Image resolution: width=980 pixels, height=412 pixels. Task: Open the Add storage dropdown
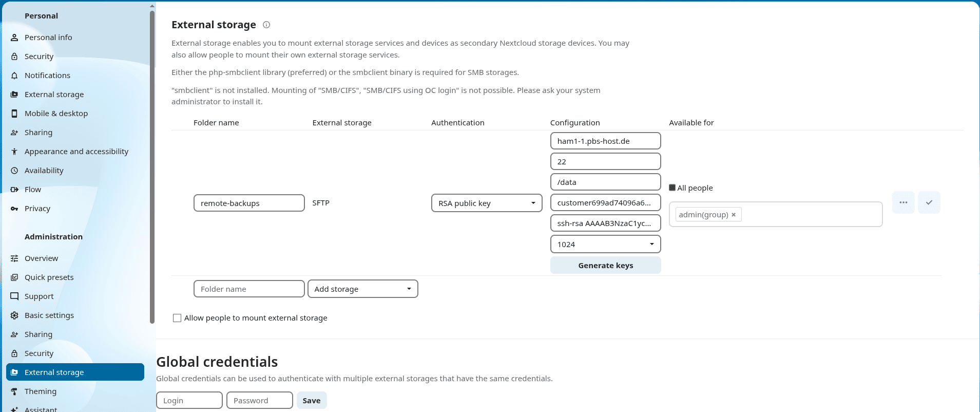[362, 289]
